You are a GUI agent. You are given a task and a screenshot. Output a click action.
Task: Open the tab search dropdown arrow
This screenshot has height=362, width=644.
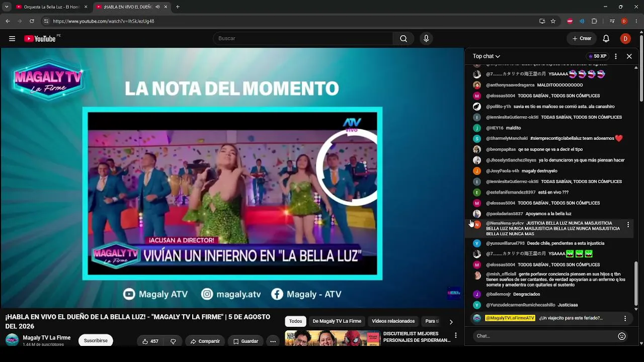tap(7, 7)
